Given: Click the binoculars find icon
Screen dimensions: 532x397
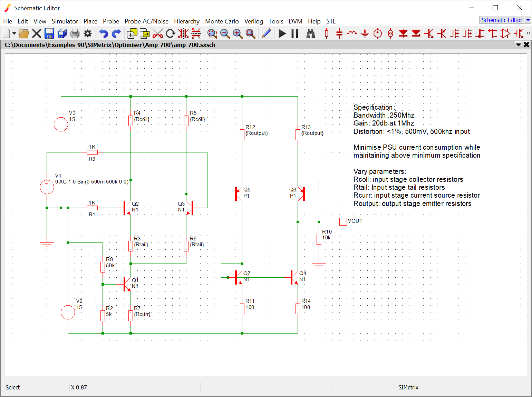Looking at the screenshot, I should (311, 33).
